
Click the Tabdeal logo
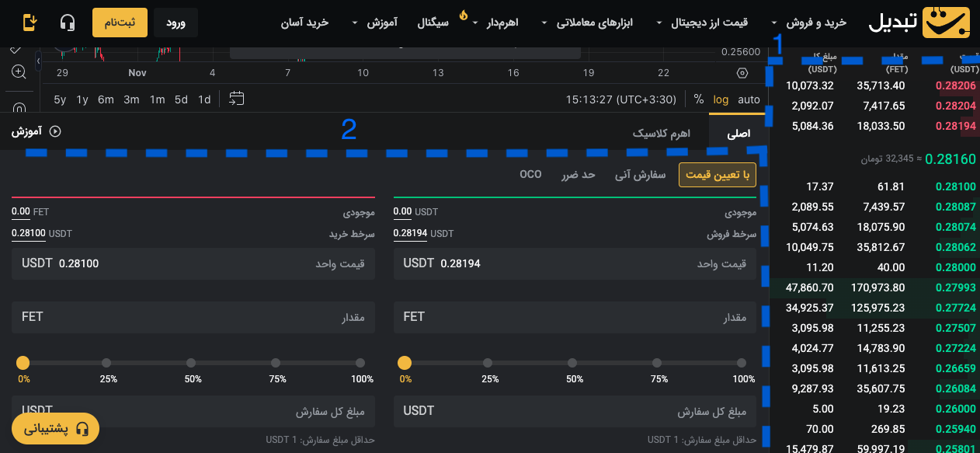tap(946, 23)
